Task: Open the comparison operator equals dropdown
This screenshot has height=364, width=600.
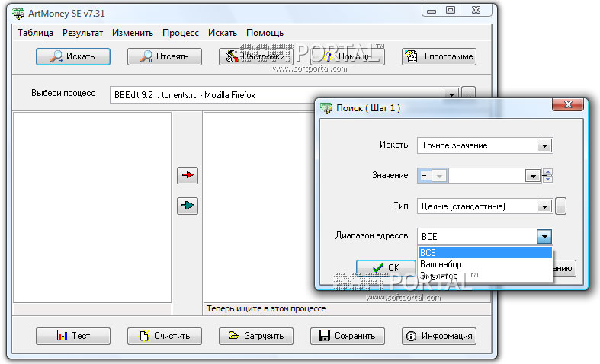Action: [440, 176]
